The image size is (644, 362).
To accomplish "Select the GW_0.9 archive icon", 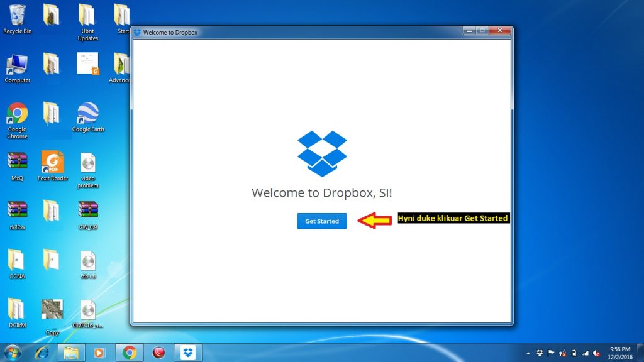I will coord(88,216).
